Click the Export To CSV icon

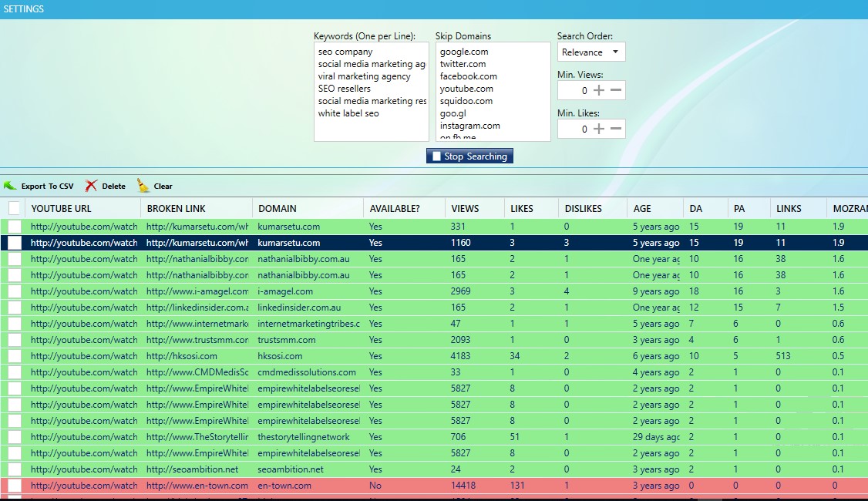click(x=10, y=186)
